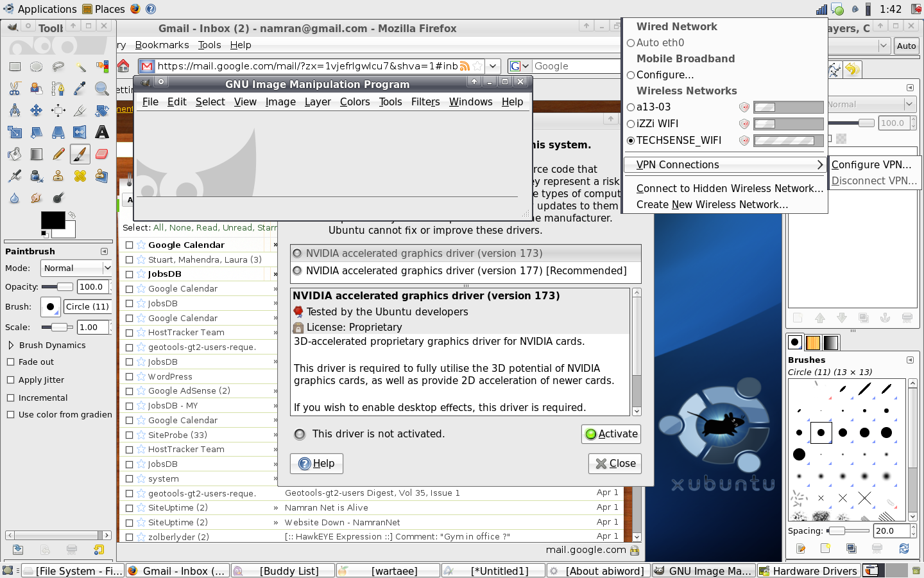Click the Activate driver button

tap(611, 434)
